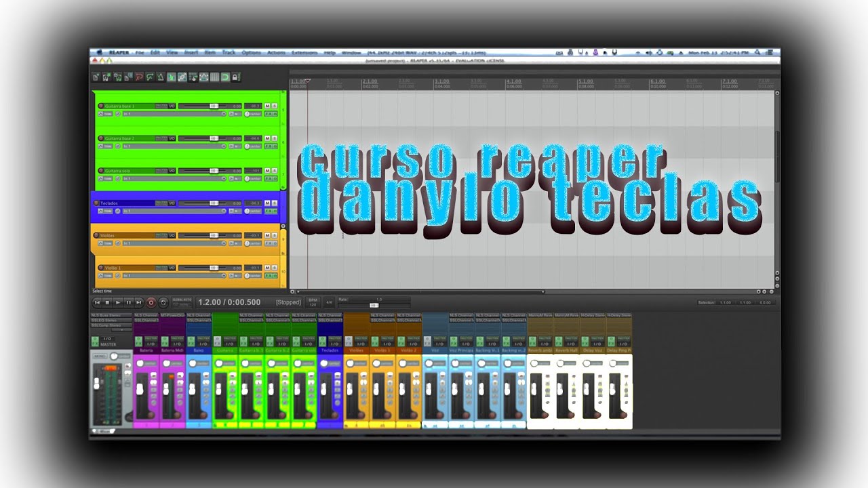Click the transport Stop button
Viewport: 868px width, 488px height.
click(107, 302)
